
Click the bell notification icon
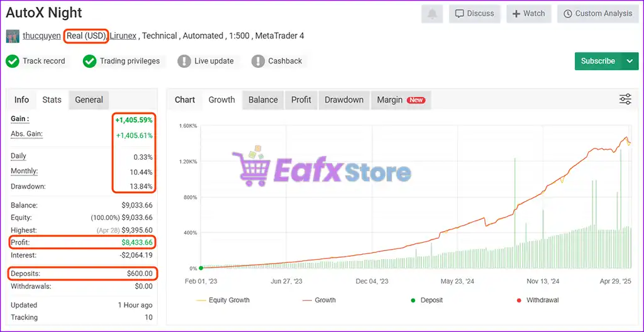tap(432, 14)
